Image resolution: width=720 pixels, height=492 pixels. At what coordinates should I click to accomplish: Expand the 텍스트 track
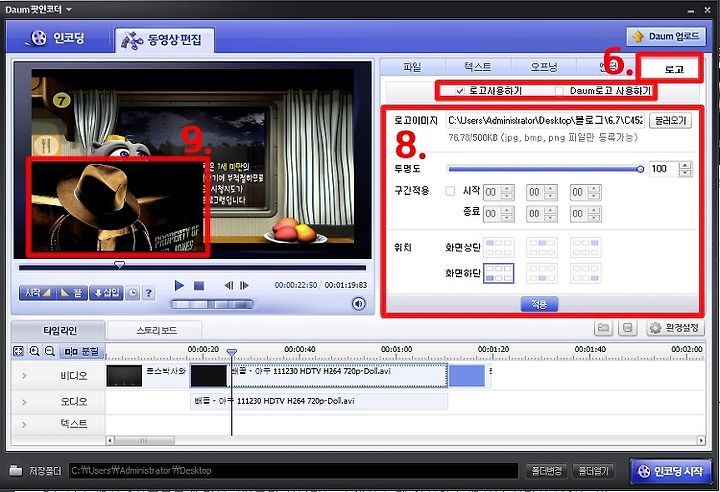(x=24, y=425)
